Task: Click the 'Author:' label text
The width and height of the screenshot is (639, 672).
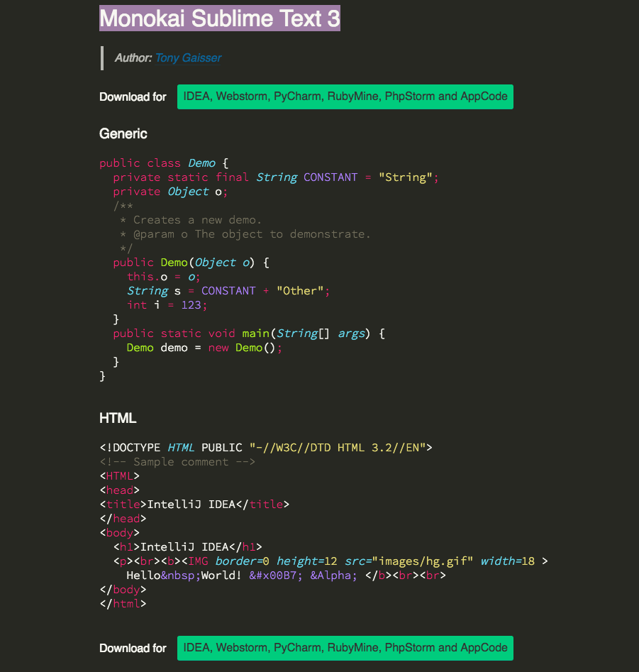Action: click(133, 58)
